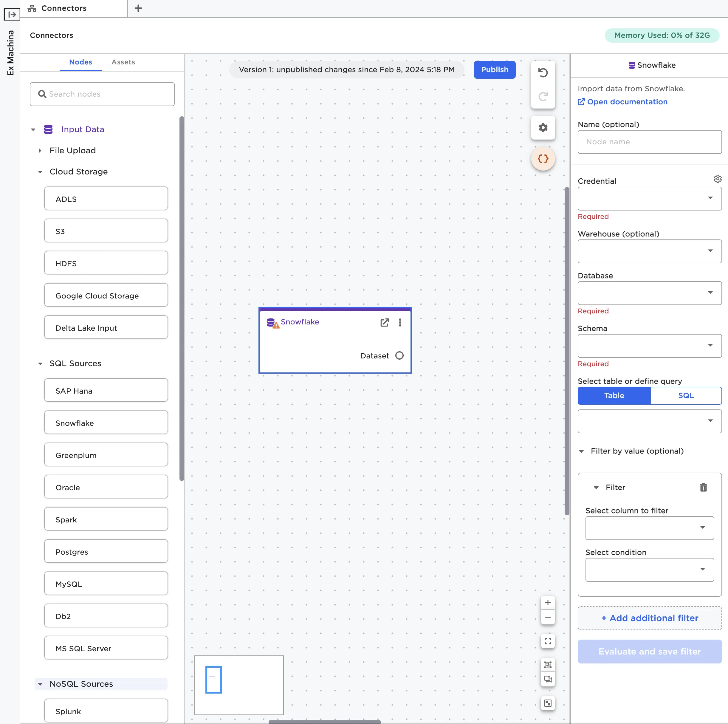Switch to the Assets tab

123,62
